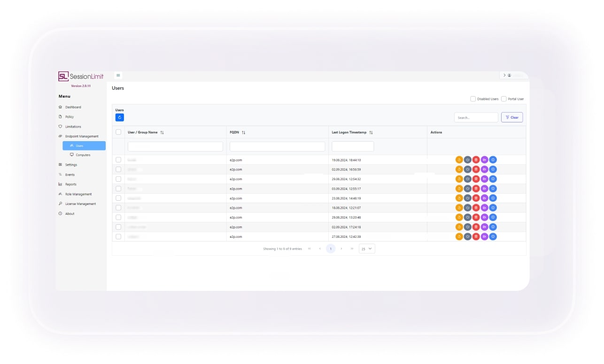Select Computers under Endpoint Management
Screen dimensions: 604x364
pyautogui.click(x=84, y=155)
